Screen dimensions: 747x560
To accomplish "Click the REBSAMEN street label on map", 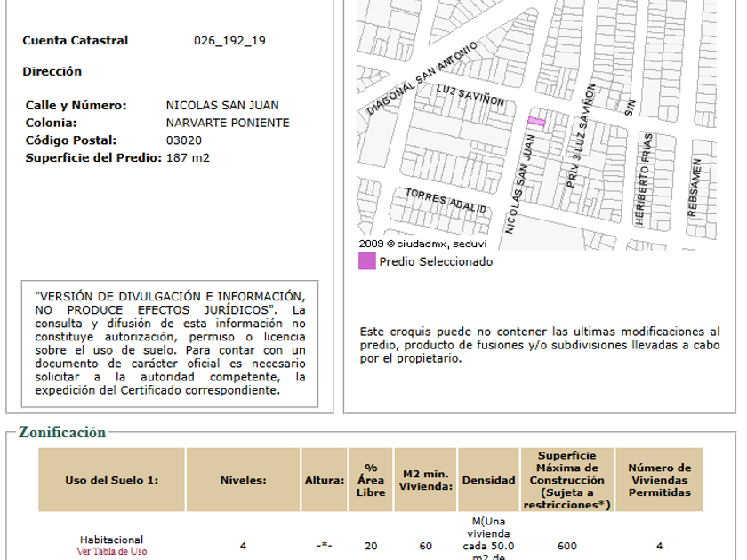I will pos(695,188).
